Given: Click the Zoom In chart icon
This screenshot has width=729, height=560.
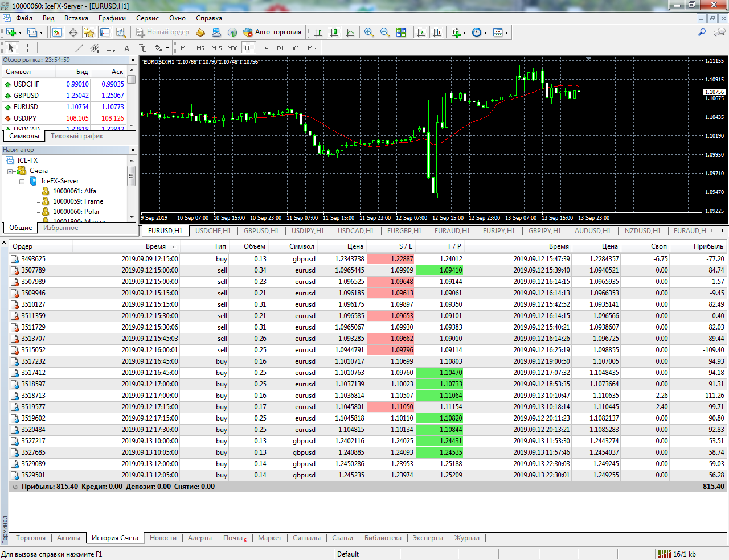Looking at the screenshot, I should (369, 32).
